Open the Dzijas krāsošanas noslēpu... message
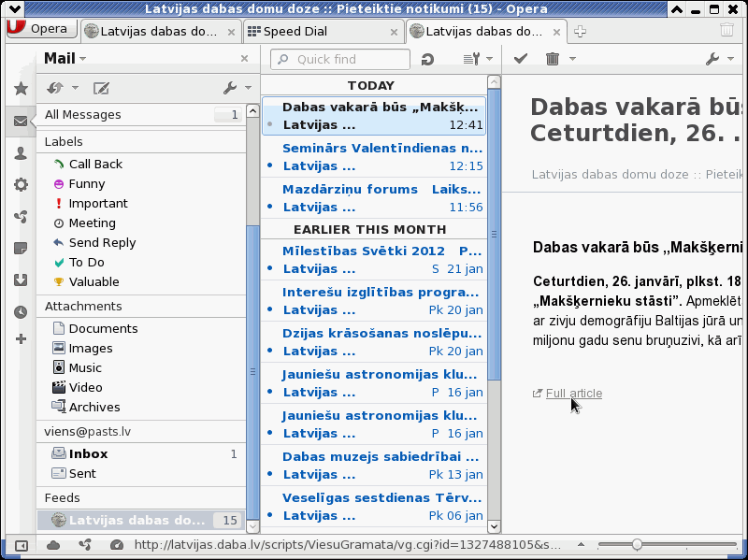This screenshot has height=560, width=748. [374, 342]
